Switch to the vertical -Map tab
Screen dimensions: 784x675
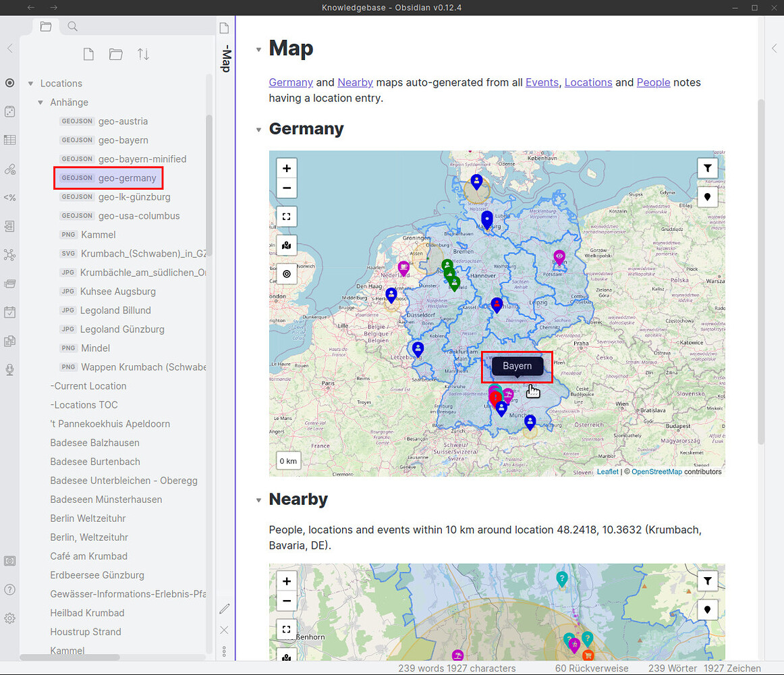225,59
